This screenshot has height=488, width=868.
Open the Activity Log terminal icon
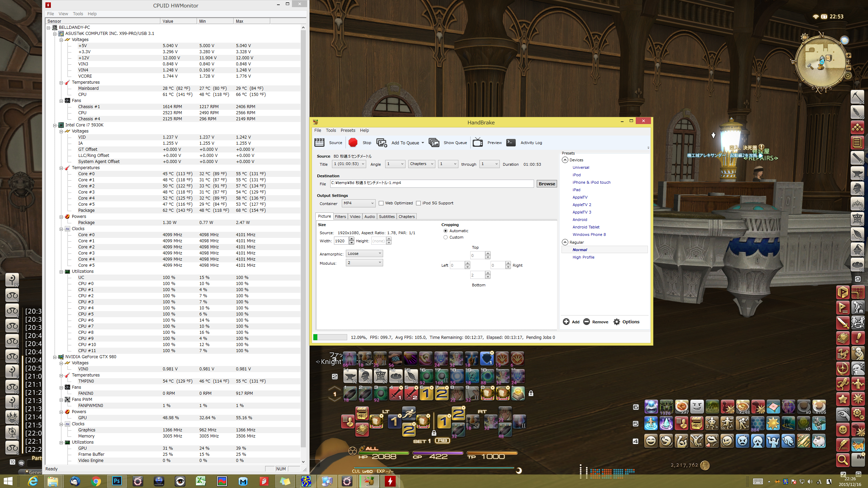coord(511,143)
